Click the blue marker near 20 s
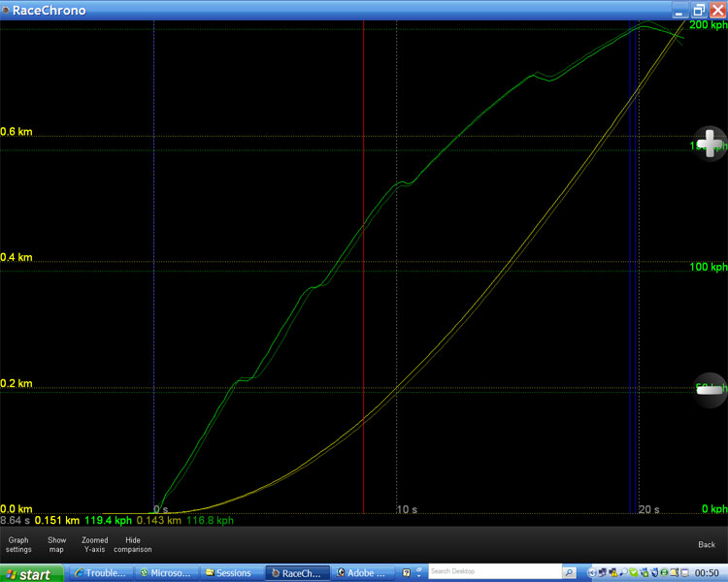Screen dimensions: 728x582 tap(633, 291)
